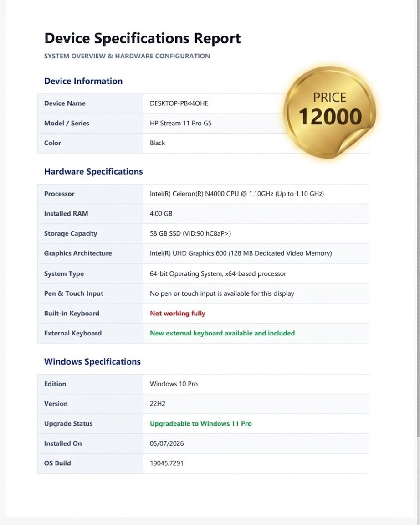Click the red Not working fully status
The width and height of the screenshot is (420, 525).
pyautogui.click(x=178, y=314)
